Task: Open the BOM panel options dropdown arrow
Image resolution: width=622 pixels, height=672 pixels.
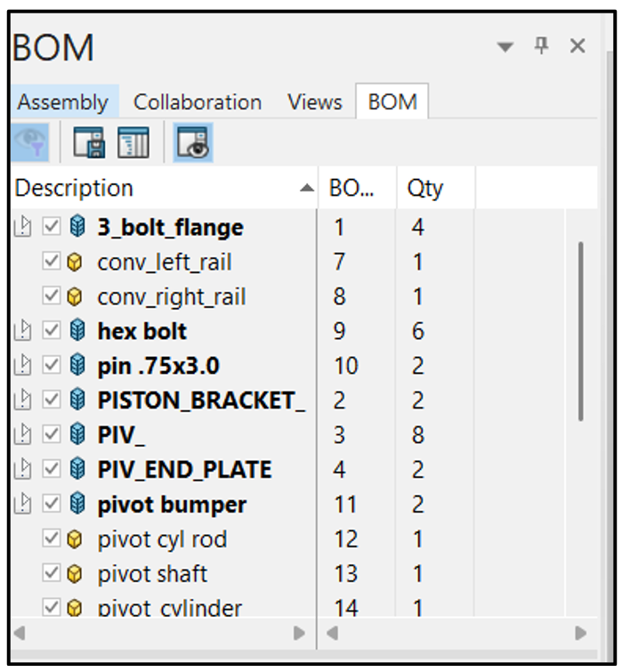Action: [x=505, y=46]
